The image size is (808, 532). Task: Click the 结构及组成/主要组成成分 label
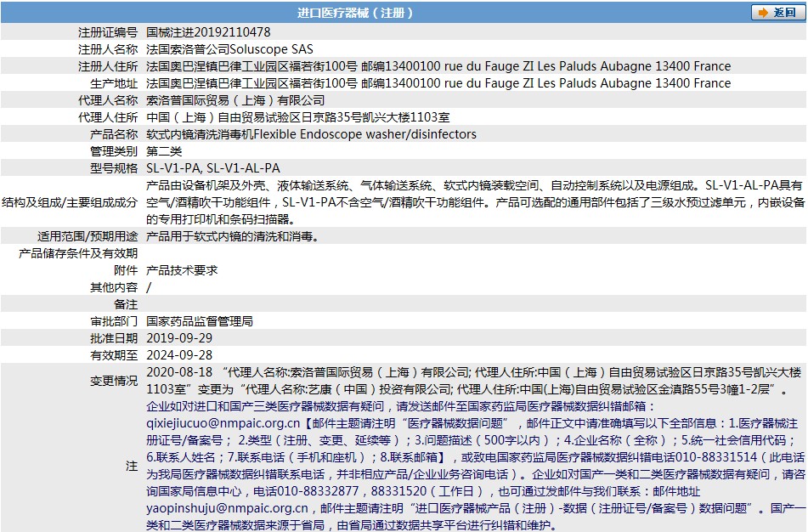pos(70,202)
